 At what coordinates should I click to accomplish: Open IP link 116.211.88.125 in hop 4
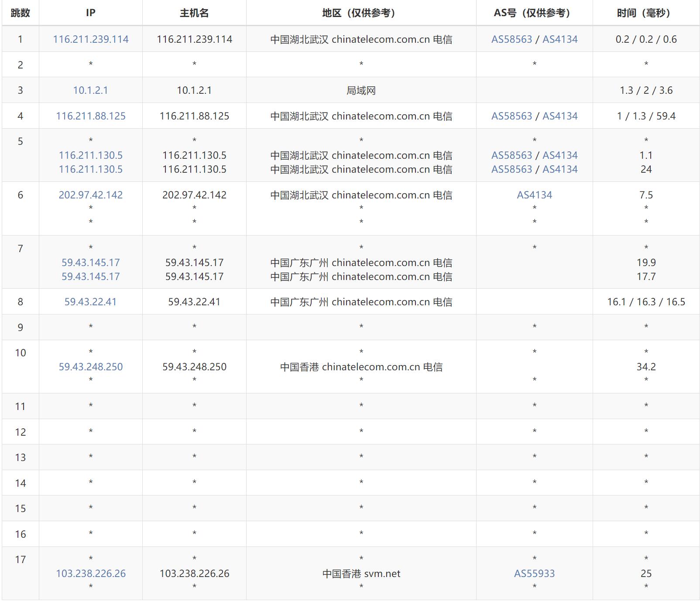pyautogui.click(x=91, y=116)
